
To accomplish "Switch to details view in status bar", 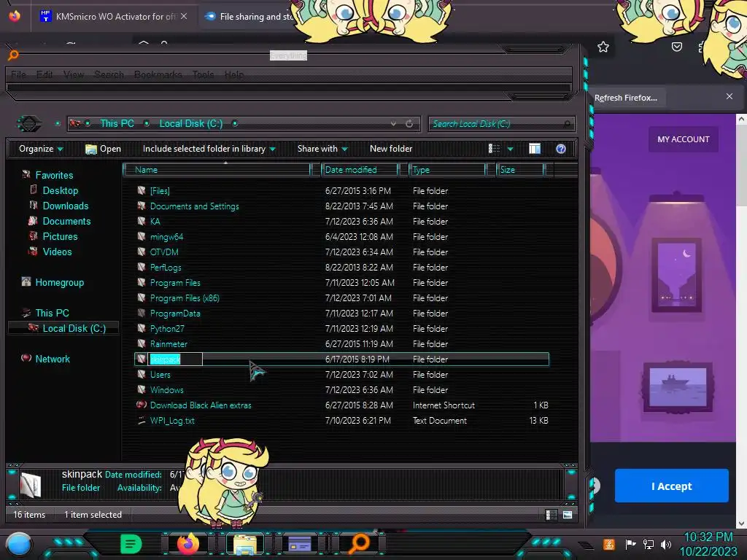I will pos(551,515).
